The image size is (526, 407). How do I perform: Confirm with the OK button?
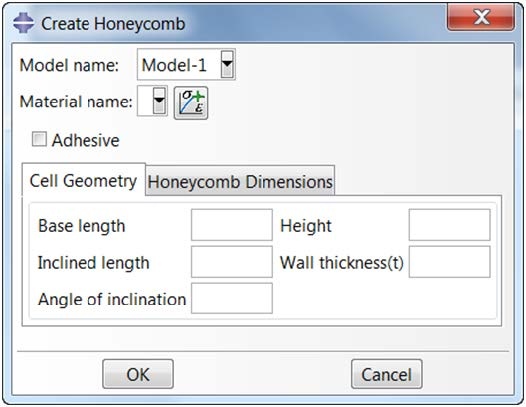pos(138,374)
